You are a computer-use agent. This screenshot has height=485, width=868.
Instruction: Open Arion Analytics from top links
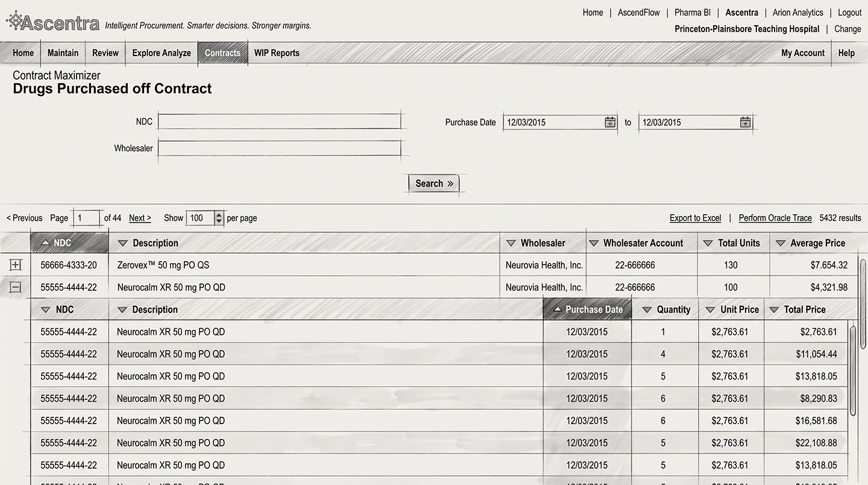pyautogui.click(x=797, y=12)
